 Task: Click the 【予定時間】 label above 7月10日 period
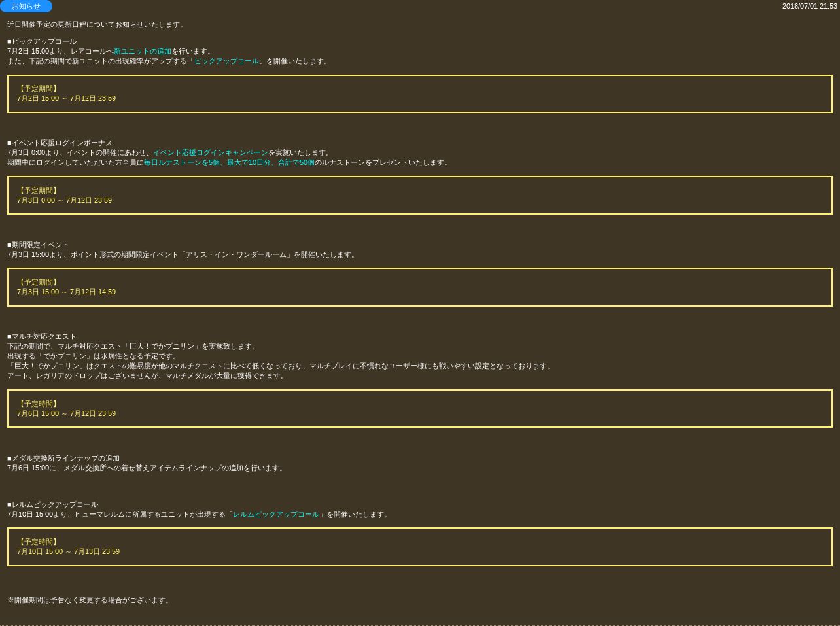(39, 542)
